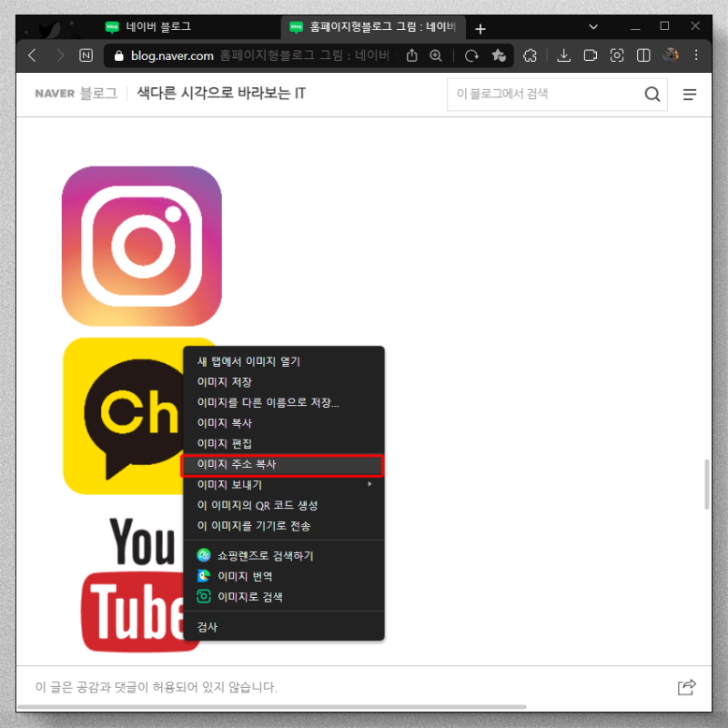Click the shopping lens icon in the context menu
The height and width of the screenshot is (728, 728).
click(203, 555)
